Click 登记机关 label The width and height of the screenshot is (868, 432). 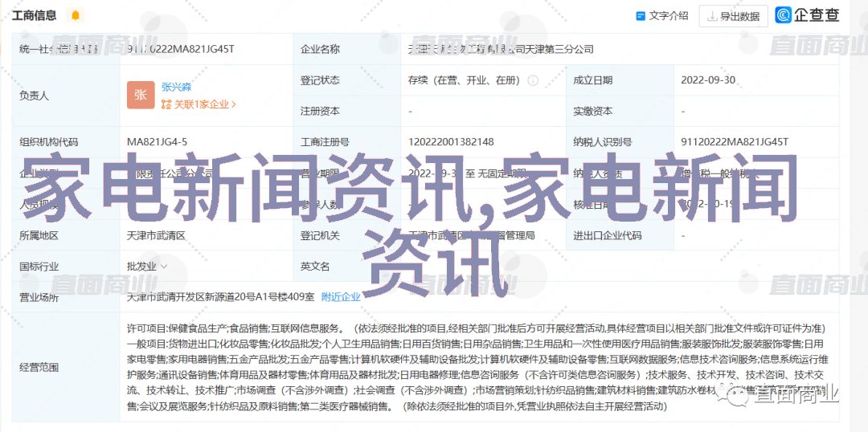pyautogui.click(x=320, y=235)
